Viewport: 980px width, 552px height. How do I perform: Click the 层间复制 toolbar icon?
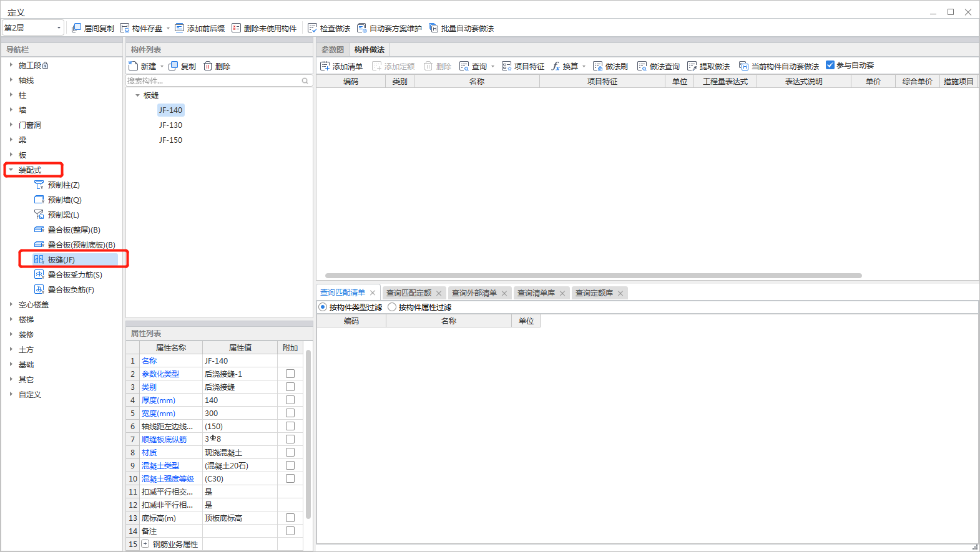pos(76,28)
